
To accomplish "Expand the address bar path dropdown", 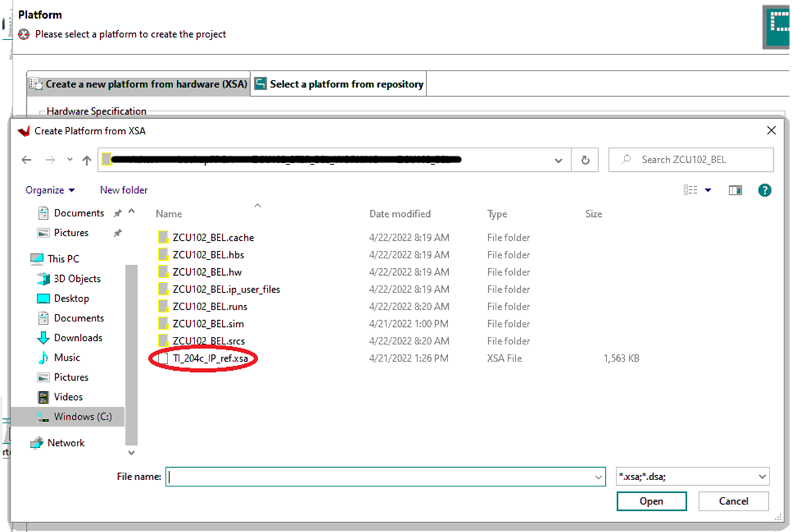I will tap(558, 160).
